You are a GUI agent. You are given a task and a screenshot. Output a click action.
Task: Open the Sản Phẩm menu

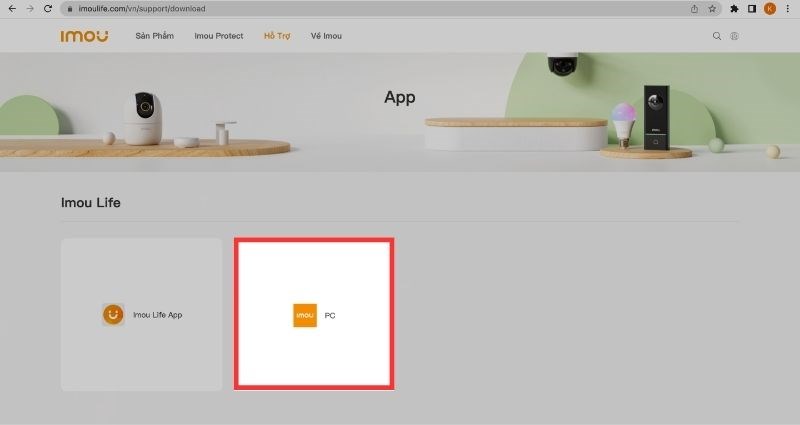click(155, 36)
